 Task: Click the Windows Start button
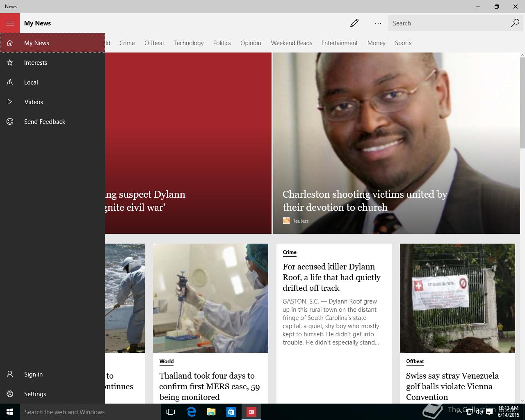point(10,412)
